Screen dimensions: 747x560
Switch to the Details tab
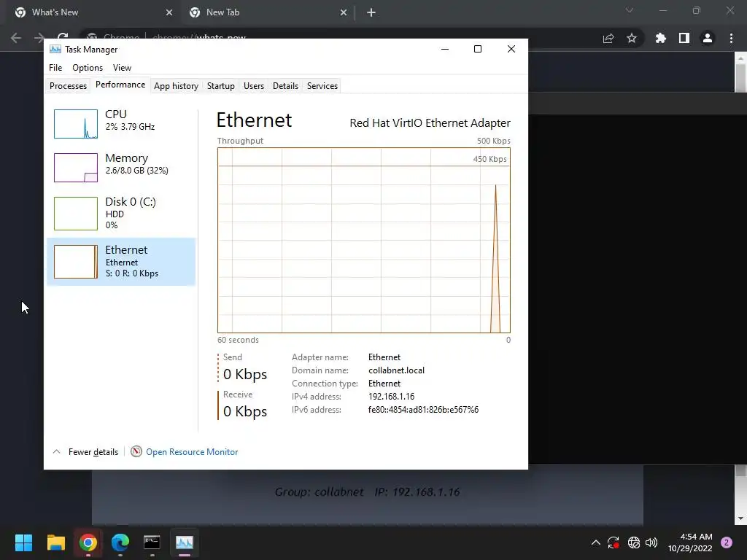click(x=285, y=86)
